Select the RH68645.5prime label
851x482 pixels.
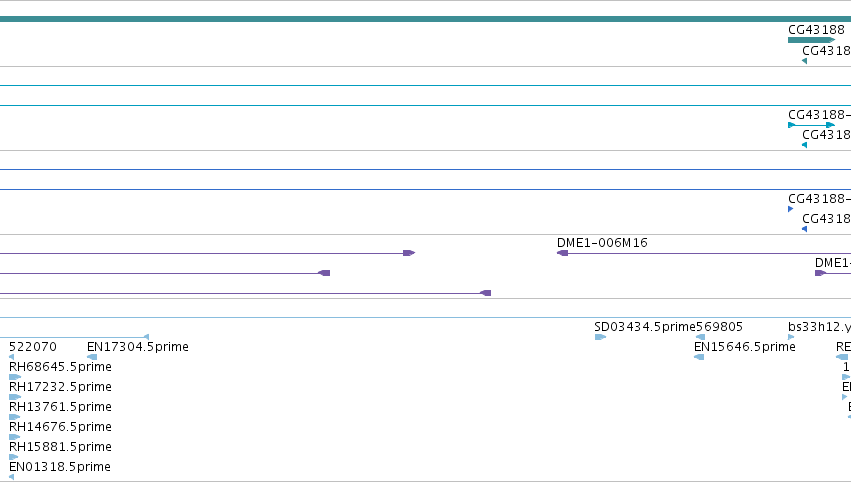60,367
